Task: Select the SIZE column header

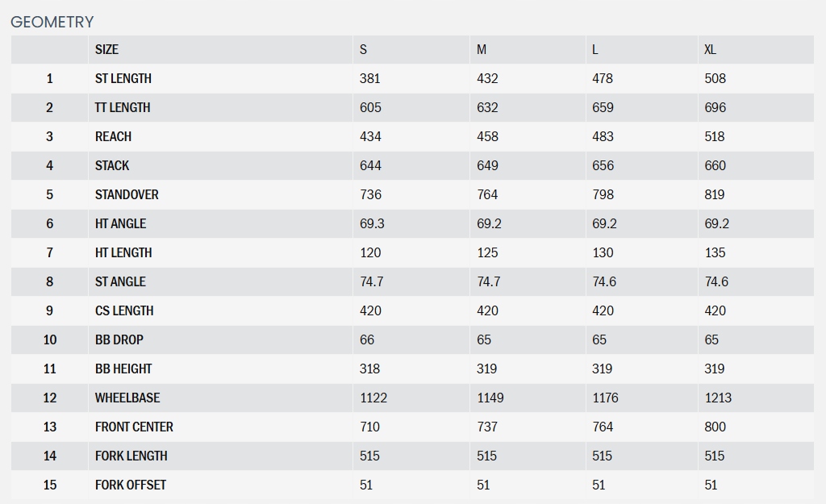Action: click(106, 49)
